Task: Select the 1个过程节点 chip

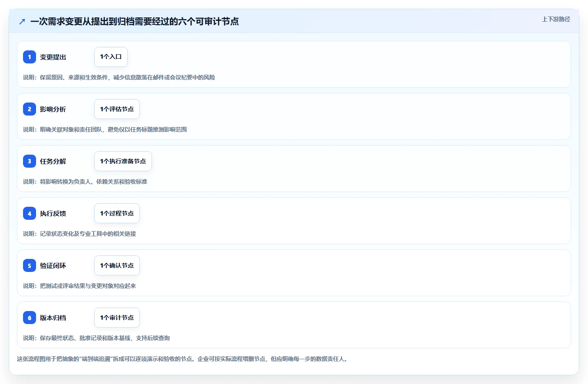Action: coord(117,213)
